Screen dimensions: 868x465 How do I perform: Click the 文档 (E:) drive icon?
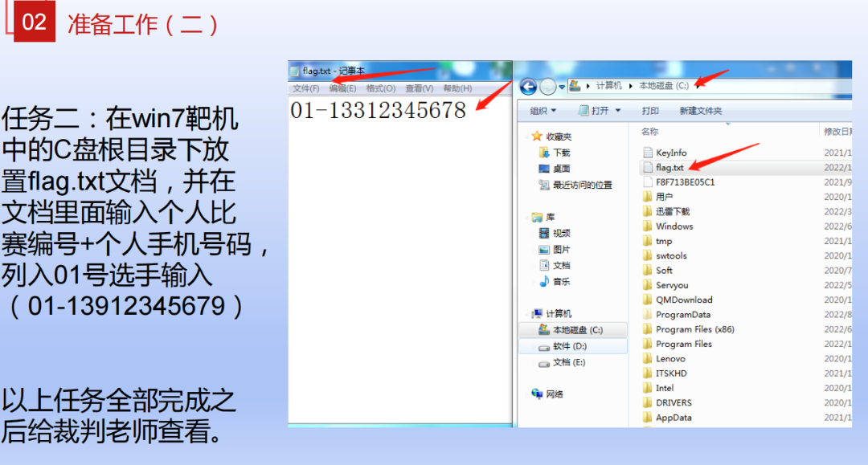click(544, 363)
